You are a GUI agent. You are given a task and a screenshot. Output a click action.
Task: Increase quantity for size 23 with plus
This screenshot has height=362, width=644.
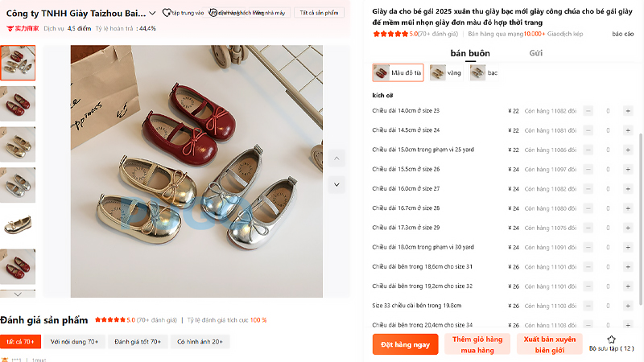(x=627, y=111)
